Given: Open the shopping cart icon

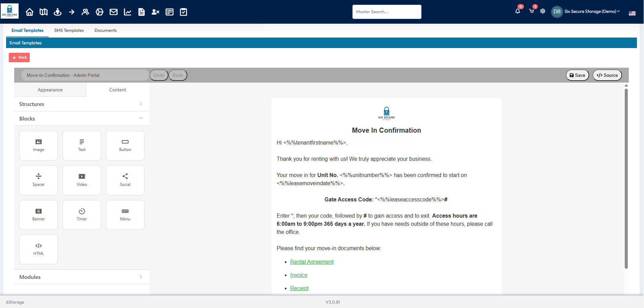Looking at the screenshot, I should [x=531, y=11].
